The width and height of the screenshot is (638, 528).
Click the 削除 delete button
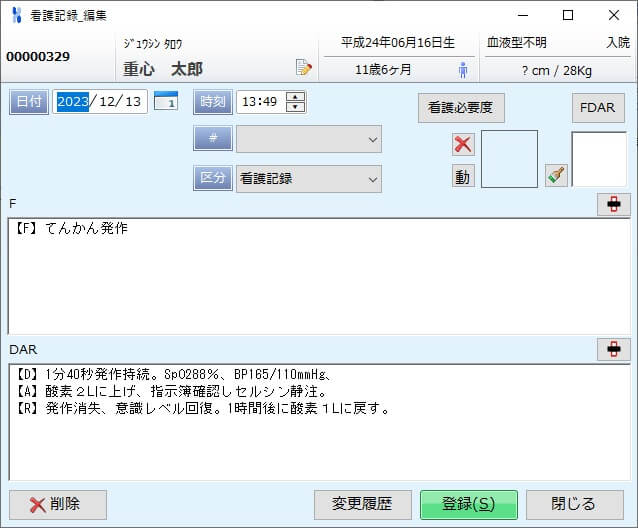58,505
